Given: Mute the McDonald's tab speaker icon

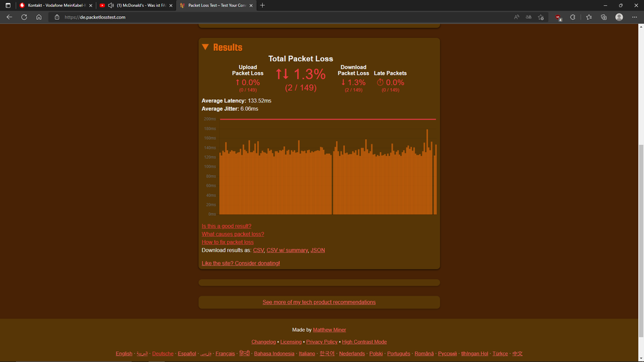Looking at the screenshot, I should (111, 5).
